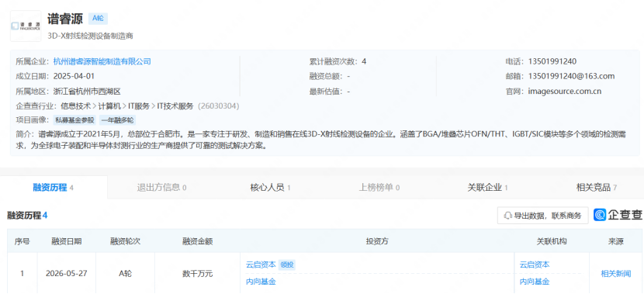Click the 一年融多轮 tag
Screen dimensions: 644x294
pyautogui.click(x=117, y=120)
